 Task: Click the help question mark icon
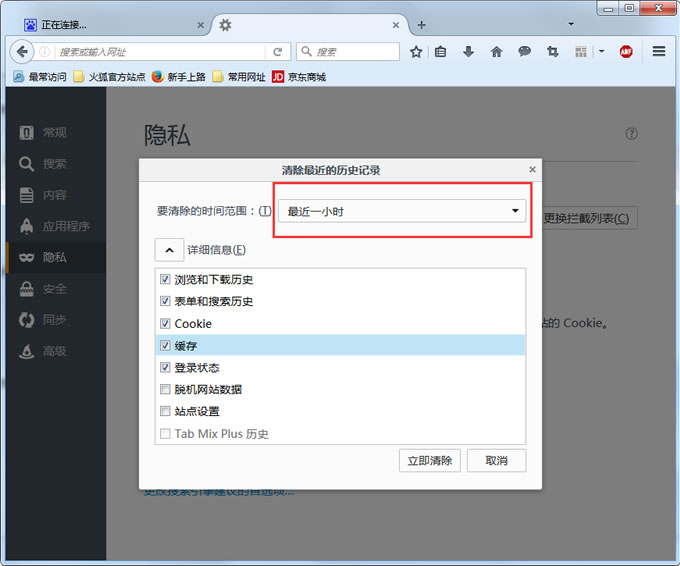click(x=631, y=134)
